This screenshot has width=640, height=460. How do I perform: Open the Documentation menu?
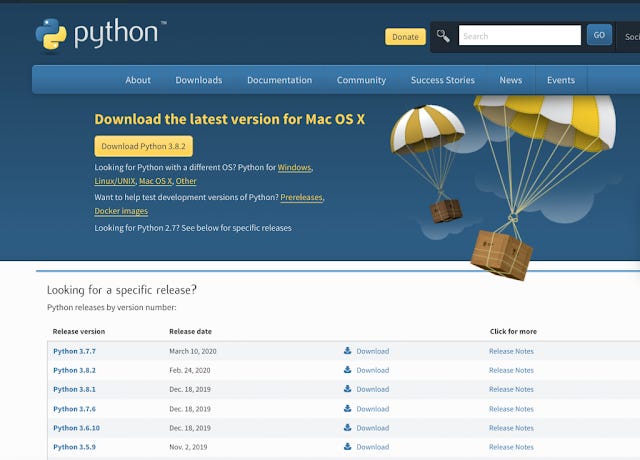[x=280, y=80]
